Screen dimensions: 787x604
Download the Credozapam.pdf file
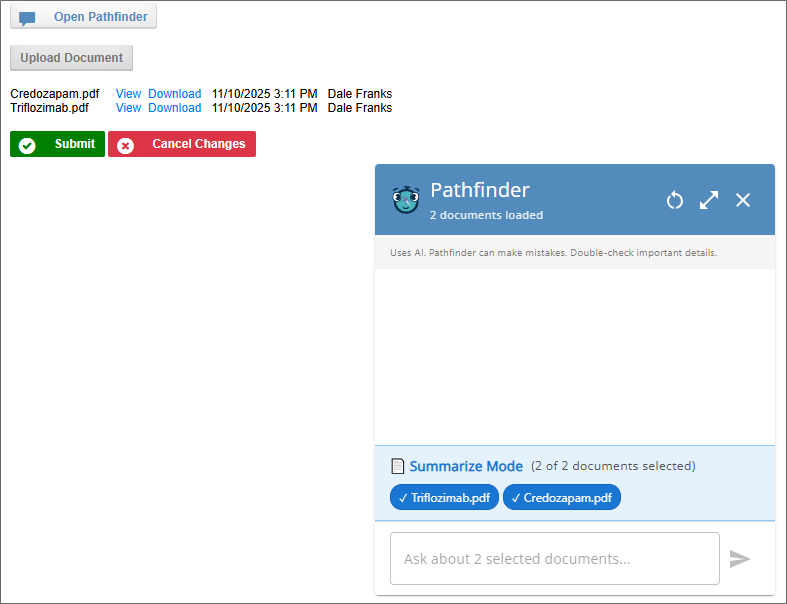(175, 94)
